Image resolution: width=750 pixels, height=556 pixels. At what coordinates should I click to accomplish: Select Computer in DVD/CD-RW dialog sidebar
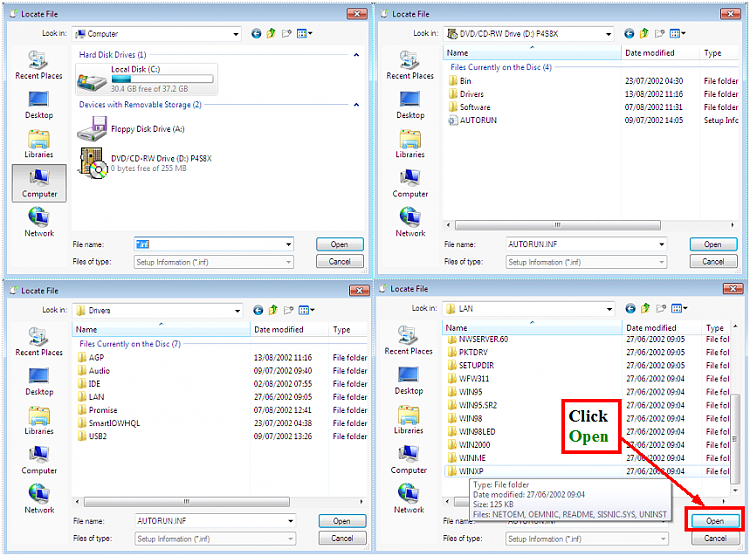pos(410,183)
